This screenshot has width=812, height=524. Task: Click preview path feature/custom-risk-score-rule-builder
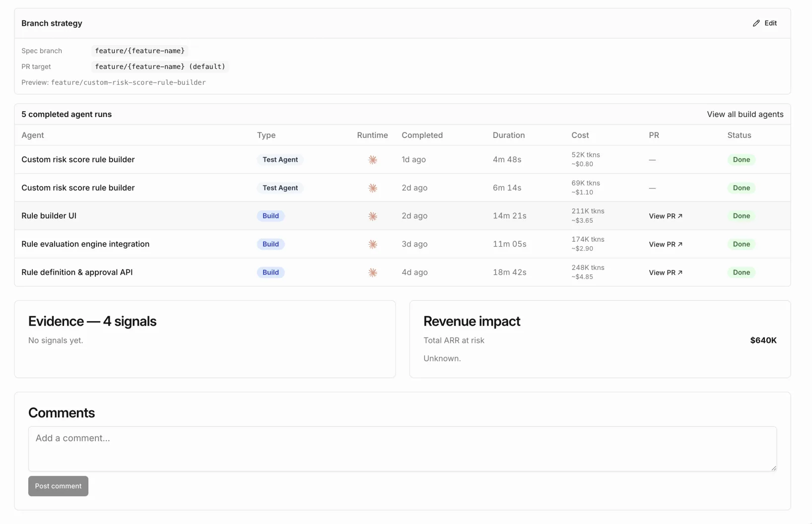129,82
